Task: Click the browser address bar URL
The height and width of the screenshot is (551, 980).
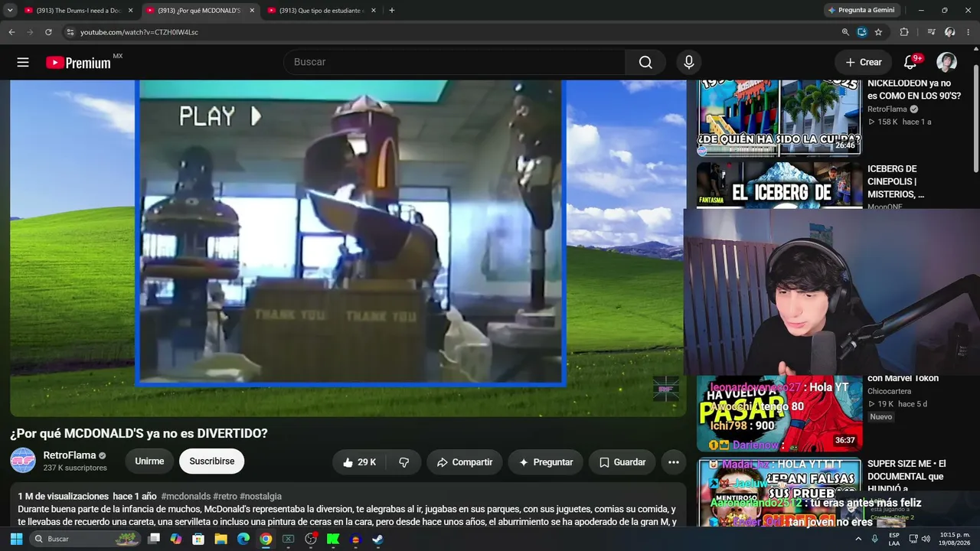Action: (139, 32)
